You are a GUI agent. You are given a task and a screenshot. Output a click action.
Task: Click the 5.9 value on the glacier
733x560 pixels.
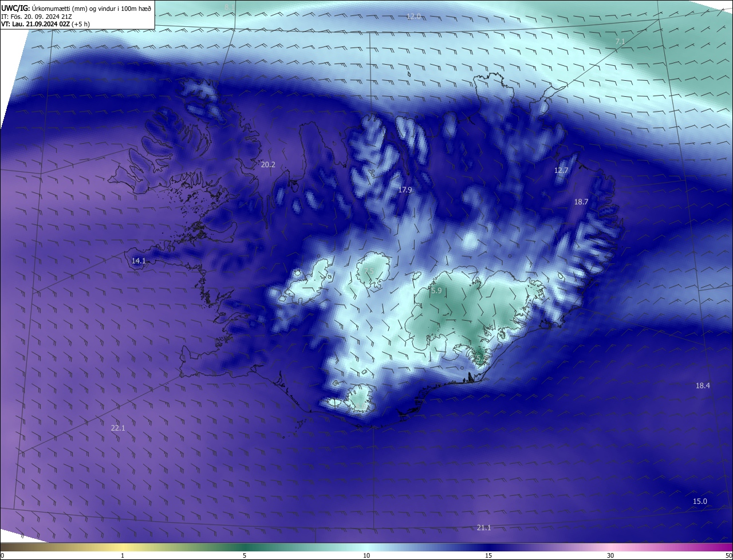click(436, 291)
